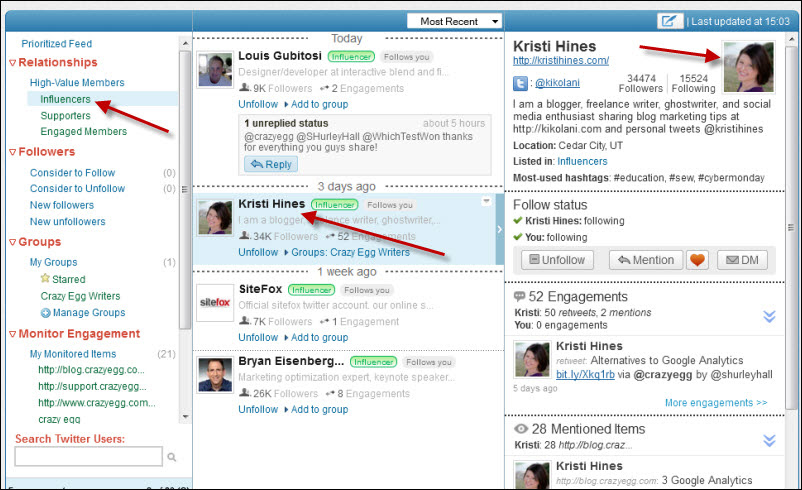Open Consider to Follow
The image size is (802, 490).
coord(72,173)
